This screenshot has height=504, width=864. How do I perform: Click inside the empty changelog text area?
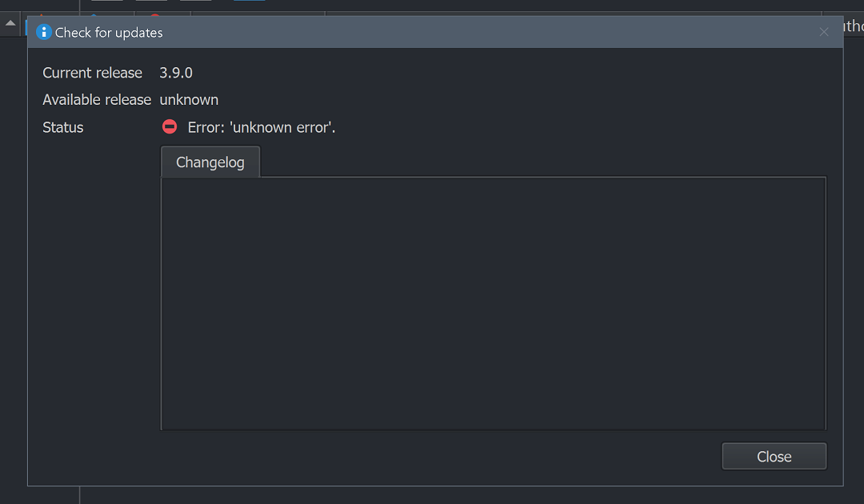click(493, 303)
